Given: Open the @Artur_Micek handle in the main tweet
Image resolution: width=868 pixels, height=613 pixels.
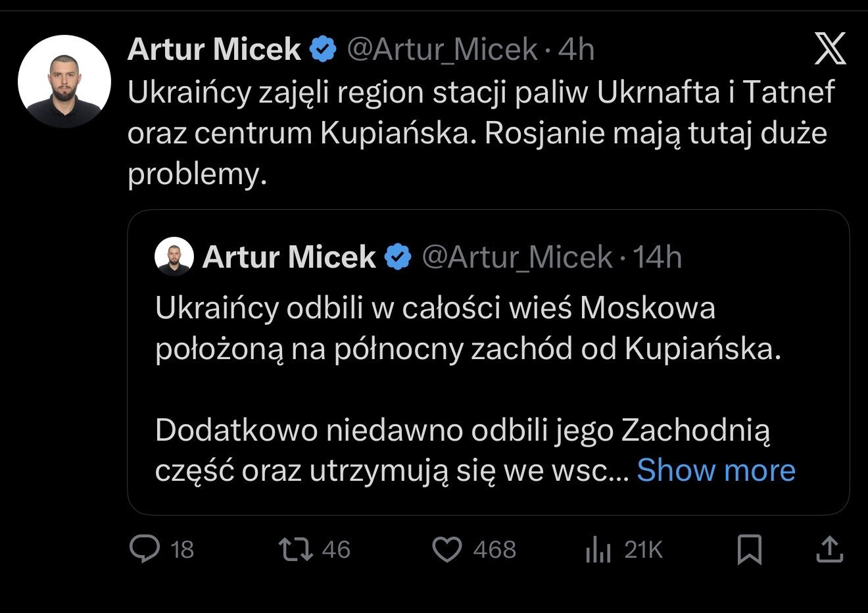Looking at the screenshot, I should pyautogui.click(x=442, y=49).
